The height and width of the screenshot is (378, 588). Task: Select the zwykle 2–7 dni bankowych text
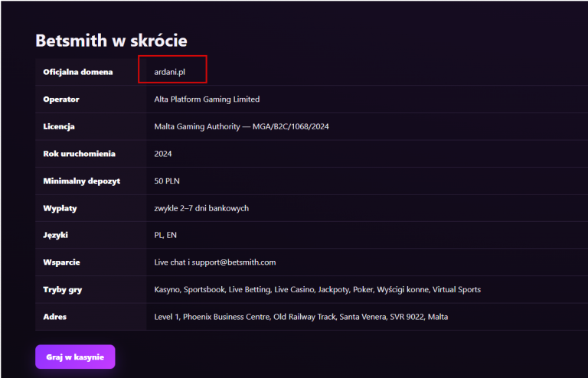click(x=201, y=208)
